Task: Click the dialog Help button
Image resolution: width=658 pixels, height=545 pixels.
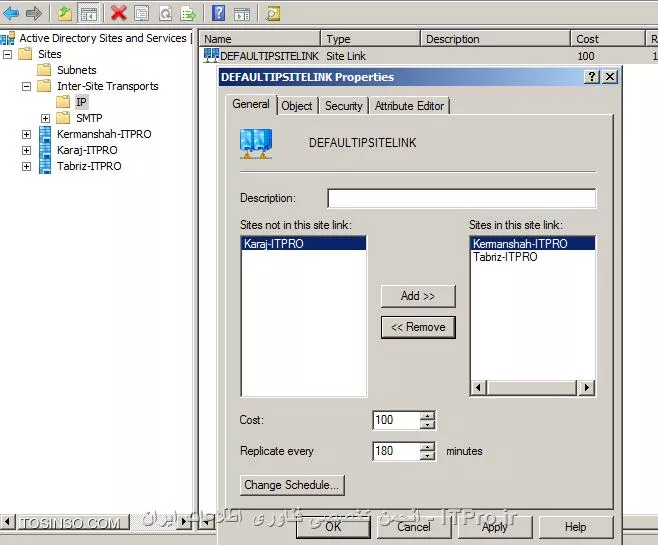Action: pyautogui.click(x=575, y=527)
